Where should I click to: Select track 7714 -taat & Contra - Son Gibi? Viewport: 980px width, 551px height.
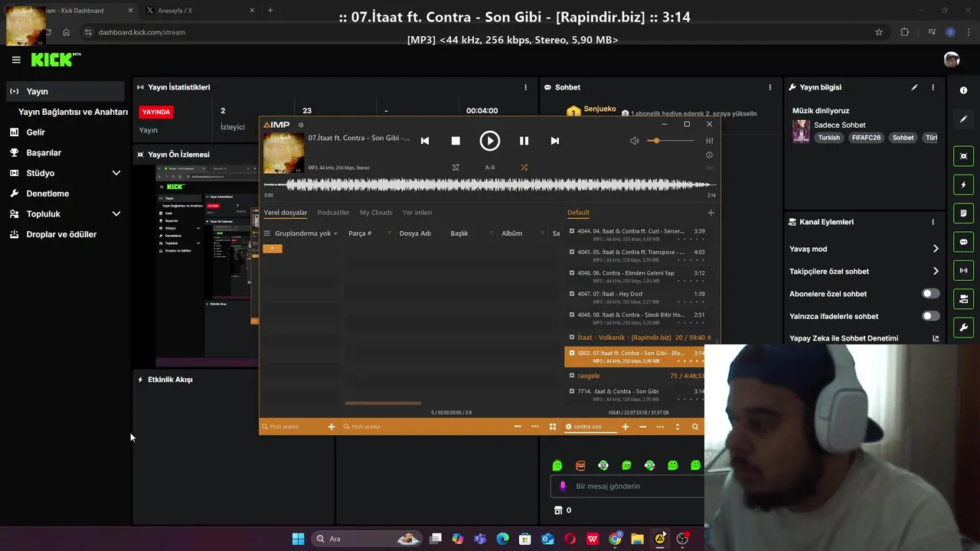(x=635, y=395)
